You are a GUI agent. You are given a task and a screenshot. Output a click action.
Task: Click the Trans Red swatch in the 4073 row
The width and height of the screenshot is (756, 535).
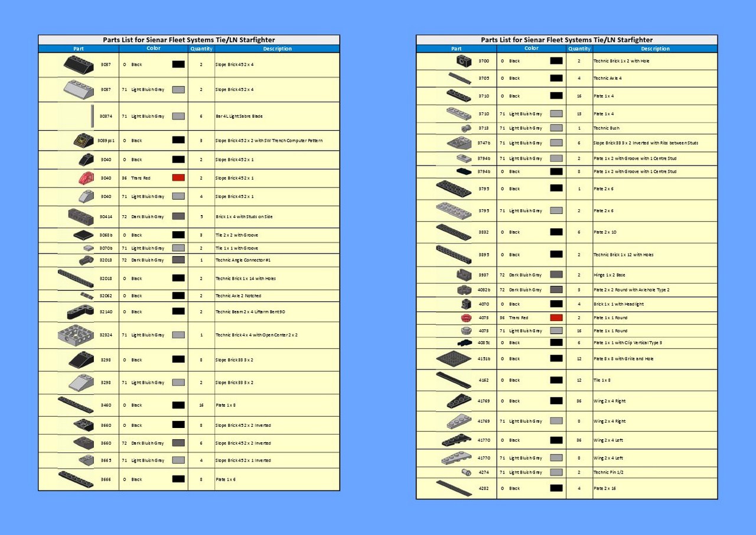(x=556, y=317)
